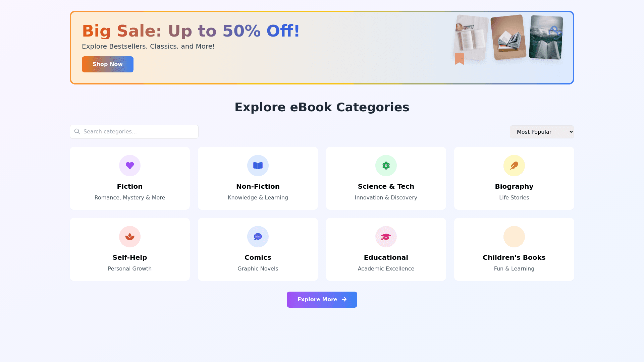Image resolution: width=644 pixels, height=362 pixels.
Task: Click the orange bookmark icon in banner
Action: tap(459, 59)
